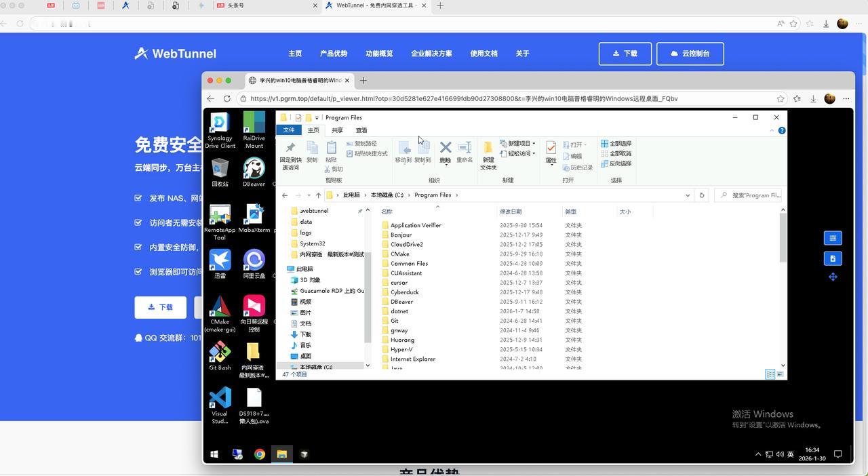Open 使用文档 in WebTunnel nav
Screen dimensions: 868x476
(x=484, y=54)
